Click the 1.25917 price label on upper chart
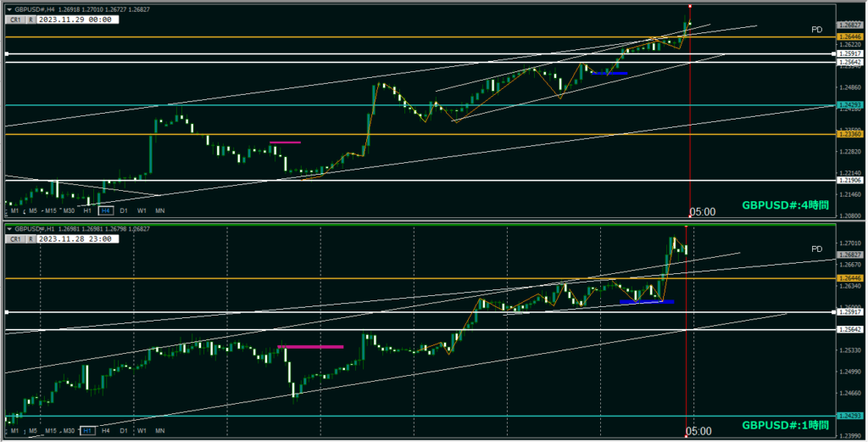This screenshot has width=868, height=442. (849, 53)
